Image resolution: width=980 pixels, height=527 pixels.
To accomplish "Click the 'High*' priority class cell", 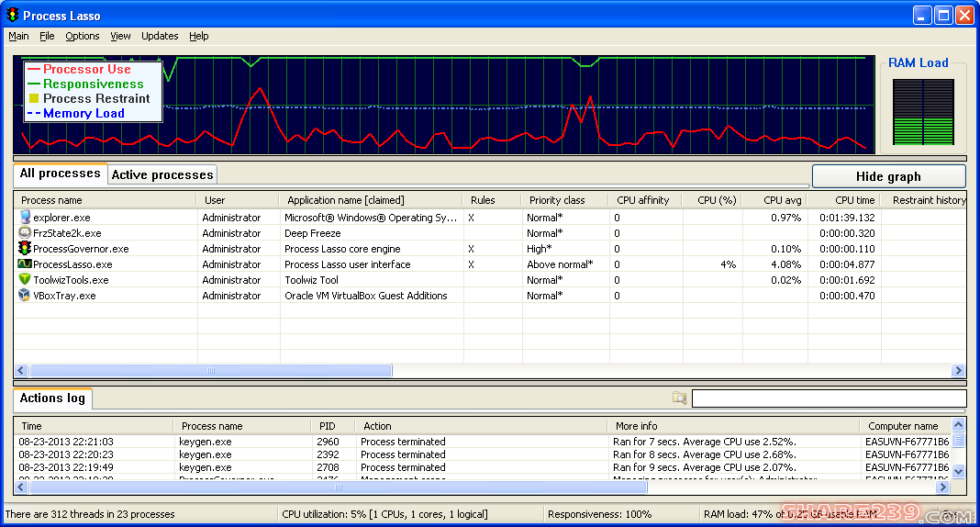I will tap(540, 249).
